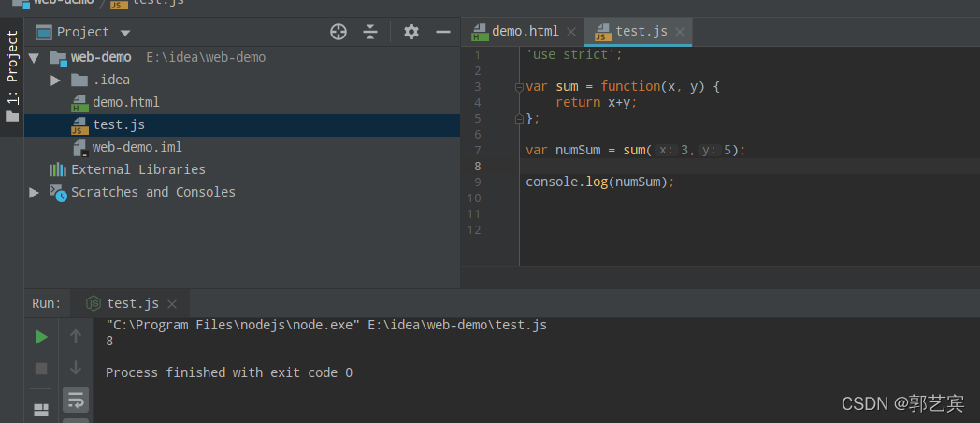Rerun test.js with green play button
The image size is (980, 423).
tap(41, 337)
